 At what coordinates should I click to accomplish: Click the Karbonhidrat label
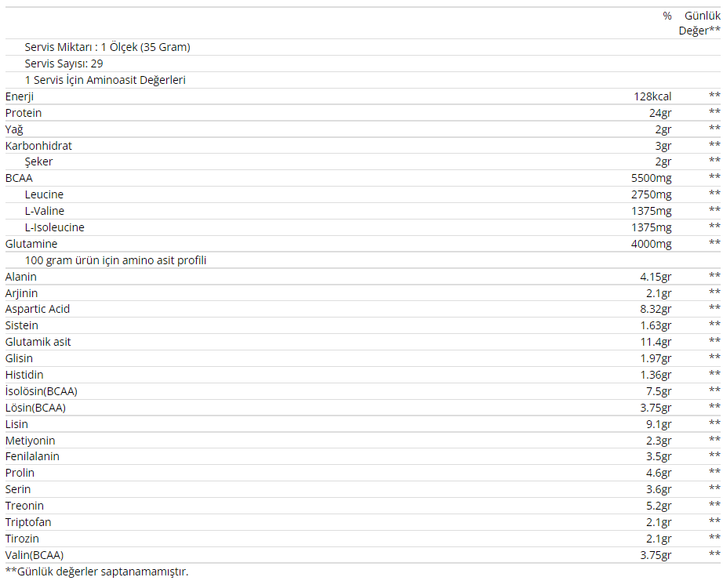[x=38, y=146]
